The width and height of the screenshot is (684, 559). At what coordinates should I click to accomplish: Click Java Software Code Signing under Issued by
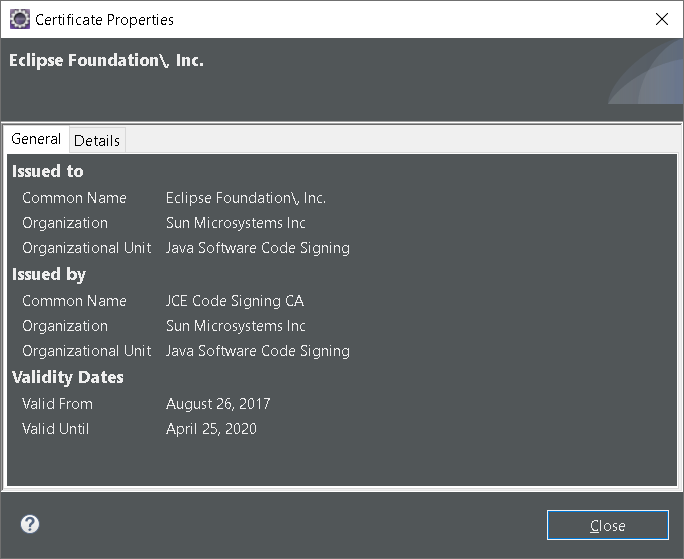[258, 351]
